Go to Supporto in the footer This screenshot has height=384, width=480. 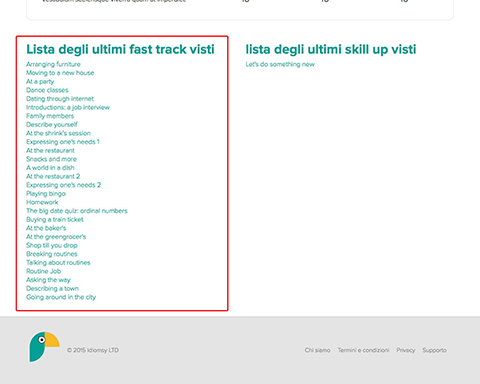tap(435, 350)
